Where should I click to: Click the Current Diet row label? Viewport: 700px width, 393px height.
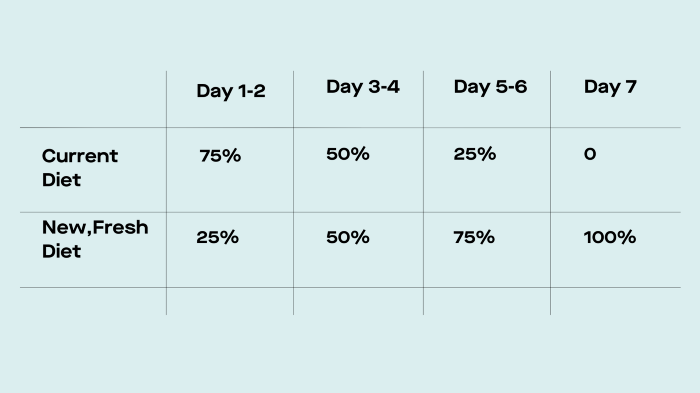[x=80, y=168]
